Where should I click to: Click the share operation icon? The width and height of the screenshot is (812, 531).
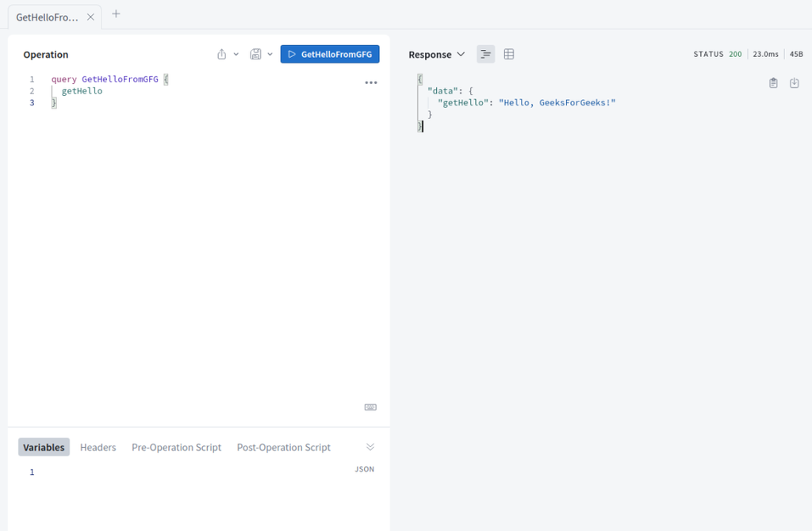point(222,54)
